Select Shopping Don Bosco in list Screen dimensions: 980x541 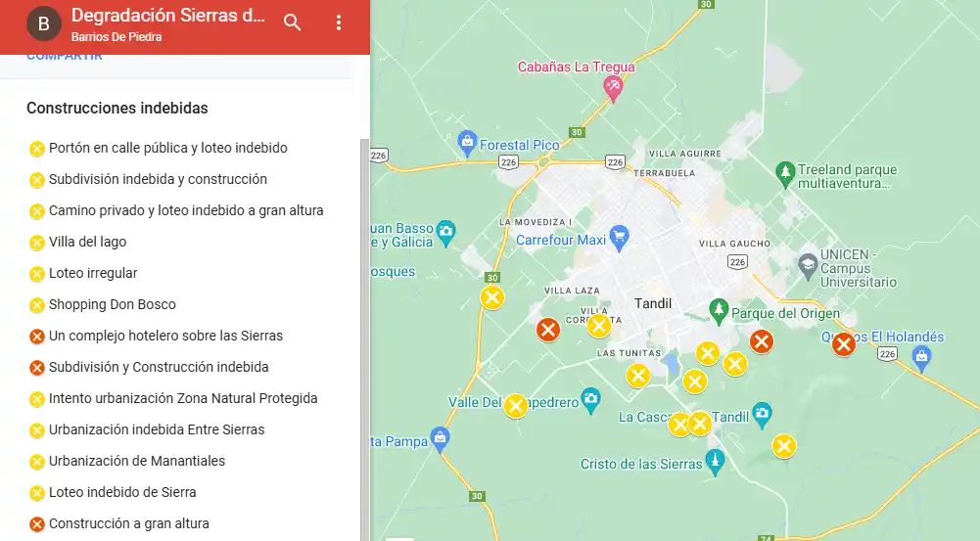point(112,304)
